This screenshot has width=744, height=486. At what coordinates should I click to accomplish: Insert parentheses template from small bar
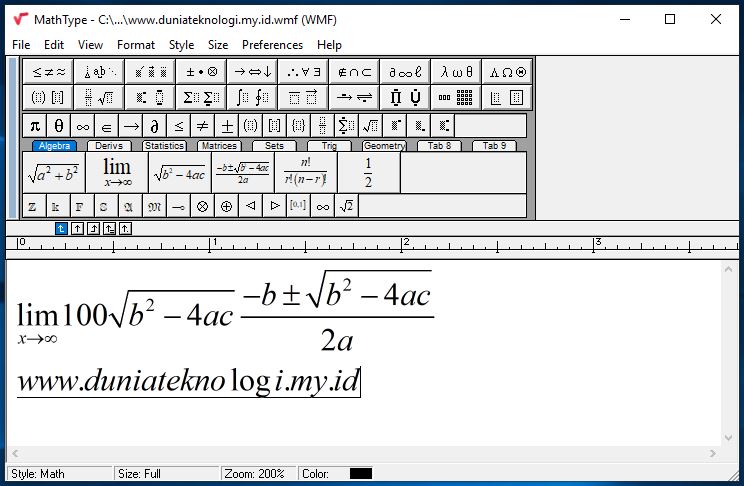click(251, 126)
